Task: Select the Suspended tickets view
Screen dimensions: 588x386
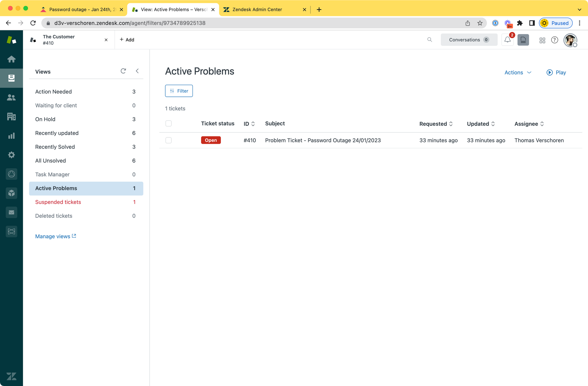Action: click(58, 202)
